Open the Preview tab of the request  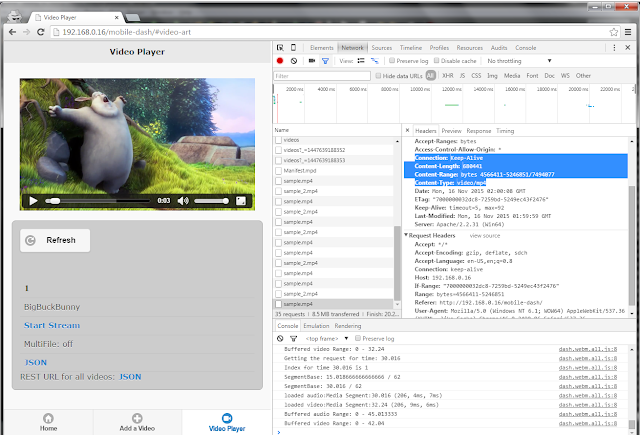point(451,131)
